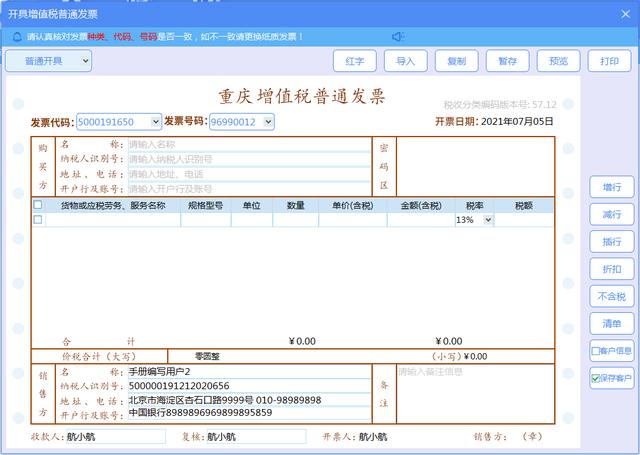Click the seller bank account field 中国银行
This screenshot has width=640, height=455.
click(x=249, y=413)
